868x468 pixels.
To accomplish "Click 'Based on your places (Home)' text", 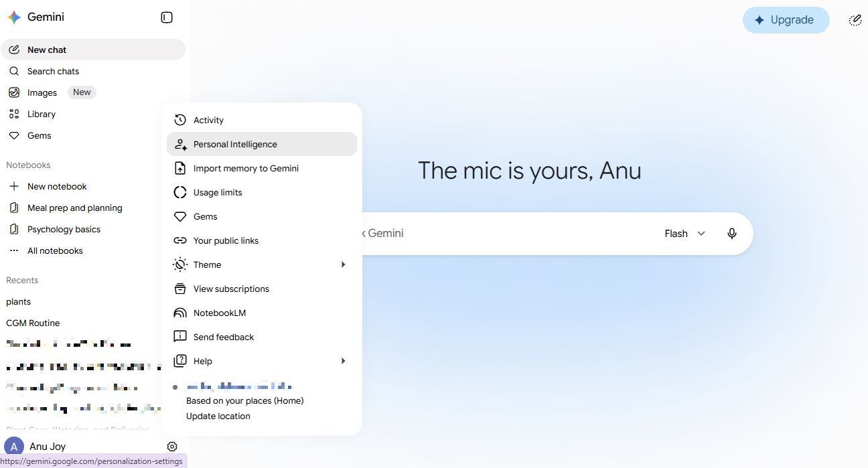I will pyautogui.click(x=245, y=400).
